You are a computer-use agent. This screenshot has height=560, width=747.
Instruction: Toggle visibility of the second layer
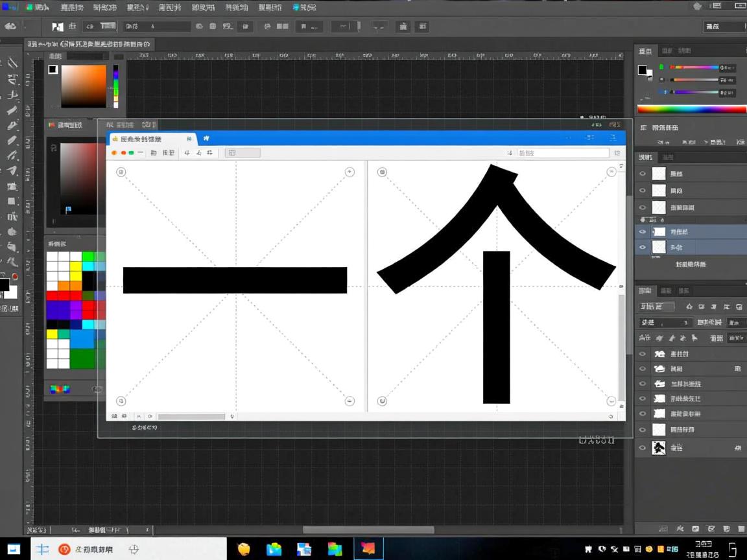pyautogui.click(x=643, y=191)
